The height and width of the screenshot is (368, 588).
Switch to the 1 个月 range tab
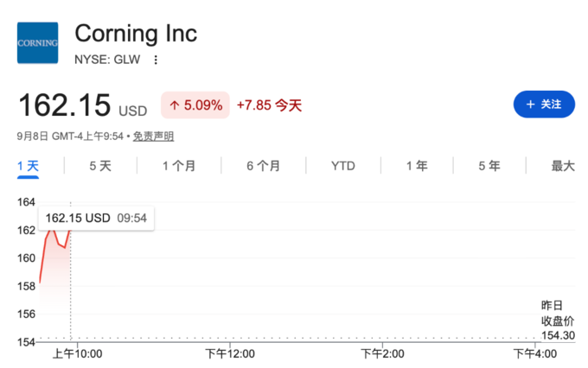point(179,166)
